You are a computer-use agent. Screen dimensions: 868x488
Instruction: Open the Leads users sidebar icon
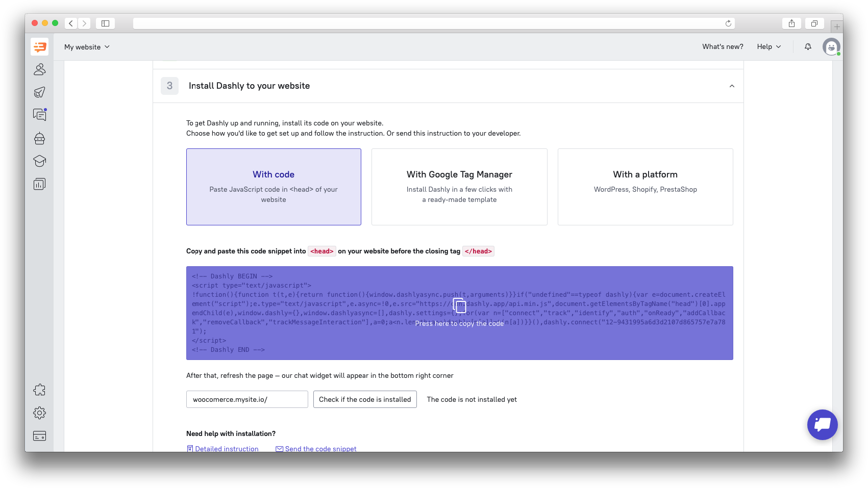click(x=39, y=69)
